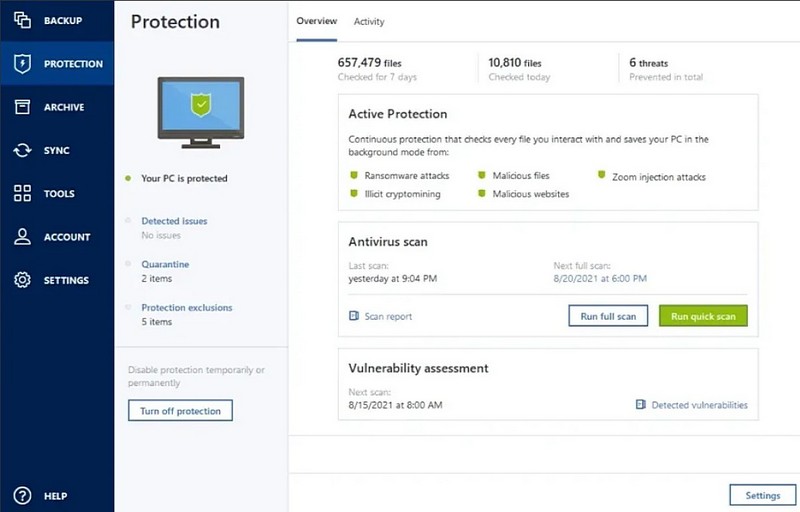The width and height of the screenshot is (800, 512).
Task: Click the Sync arrows icon
Action: click(x=22, y=150)
